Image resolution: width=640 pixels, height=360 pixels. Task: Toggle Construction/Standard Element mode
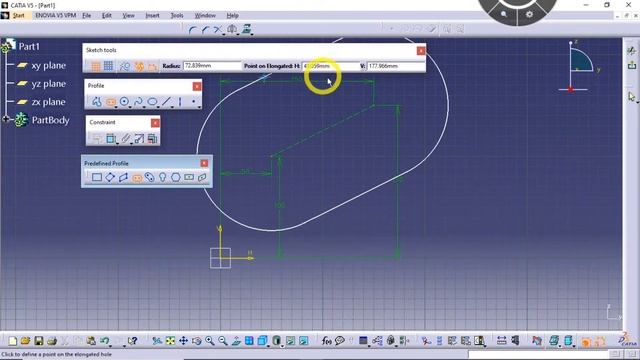[x=125, y=66]
